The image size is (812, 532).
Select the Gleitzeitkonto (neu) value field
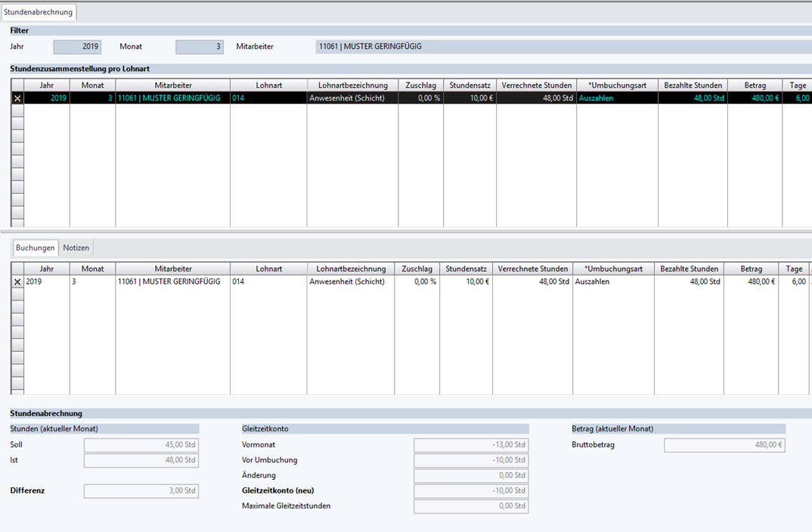(x=470, y=491)
